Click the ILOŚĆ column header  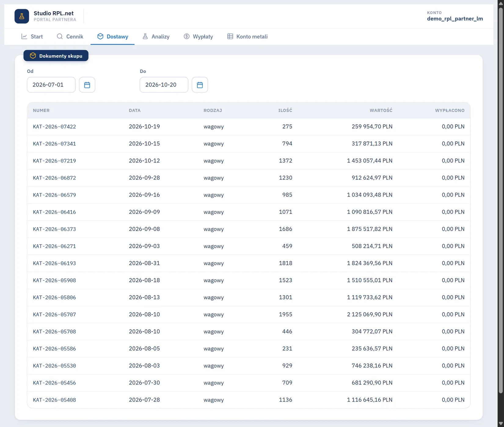tap(285, 111)
